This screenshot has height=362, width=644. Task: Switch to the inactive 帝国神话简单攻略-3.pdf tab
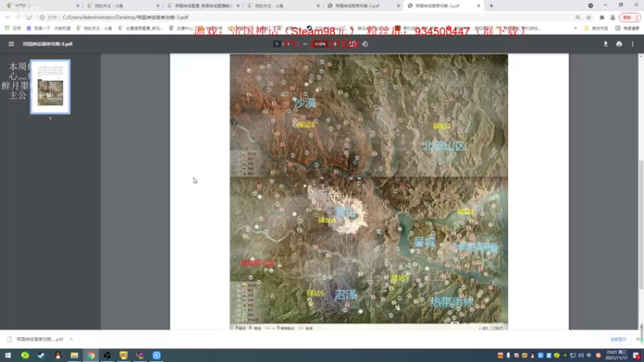coord(363,6)
